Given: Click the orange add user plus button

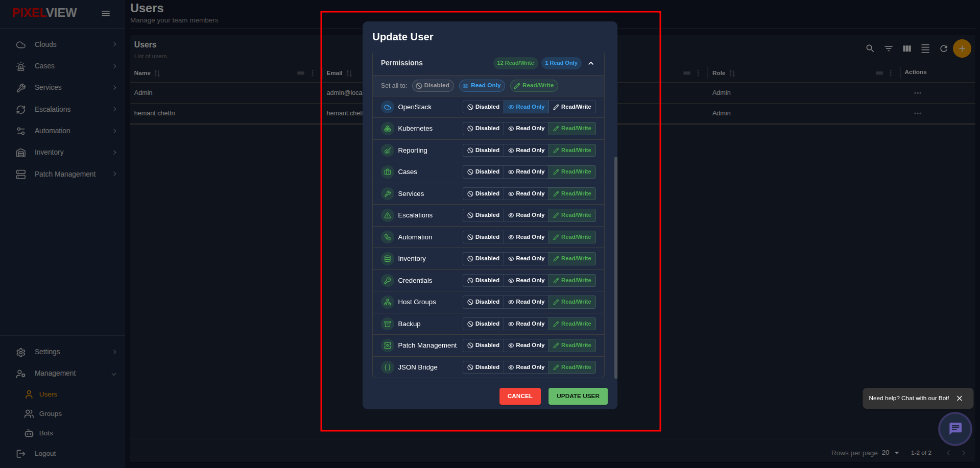Looking at the screenshot, I should [x=962, y=48].
